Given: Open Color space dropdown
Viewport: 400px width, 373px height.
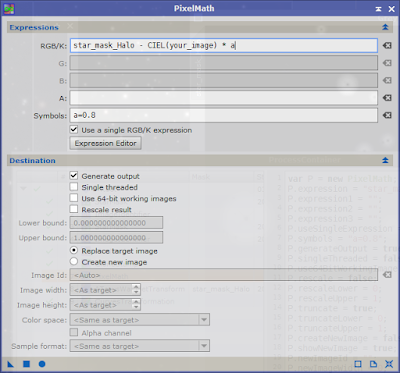Looking at the screenshot, I should point(204,320).
